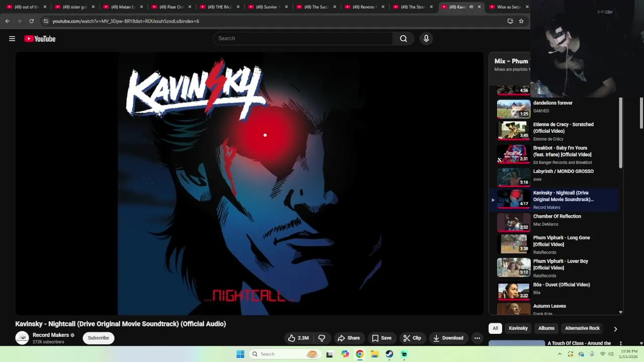
Task: Save video to a playlist
Action: click(x=381, y=338)
